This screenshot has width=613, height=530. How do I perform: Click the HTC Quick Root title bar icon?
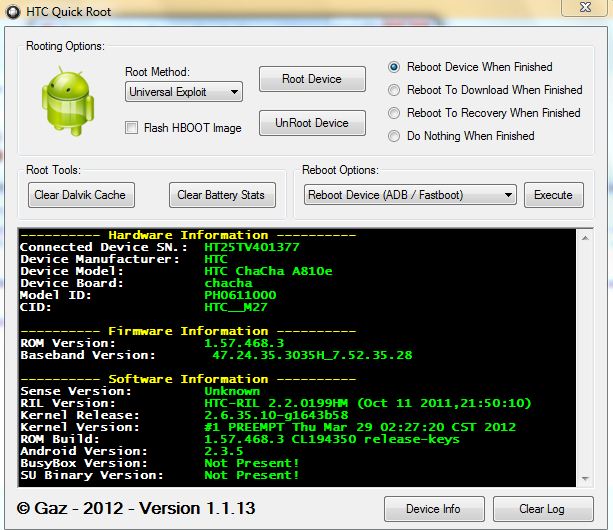click(x=13, y=12)
